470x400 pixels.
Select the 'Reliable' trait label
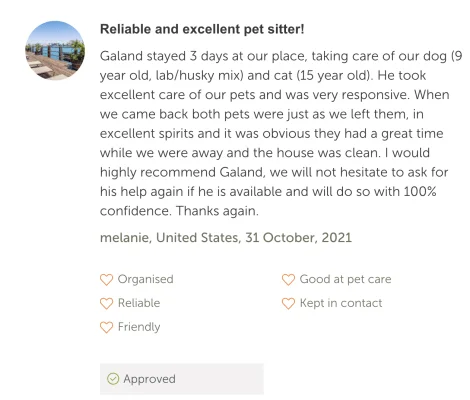139,303
